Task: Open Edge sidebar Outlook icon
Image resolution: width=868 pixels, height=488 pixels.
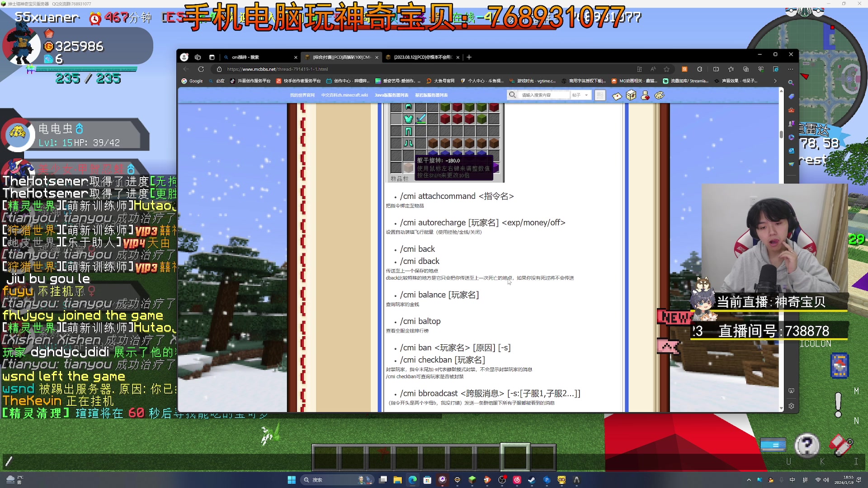Action: (x=791, y=151)
